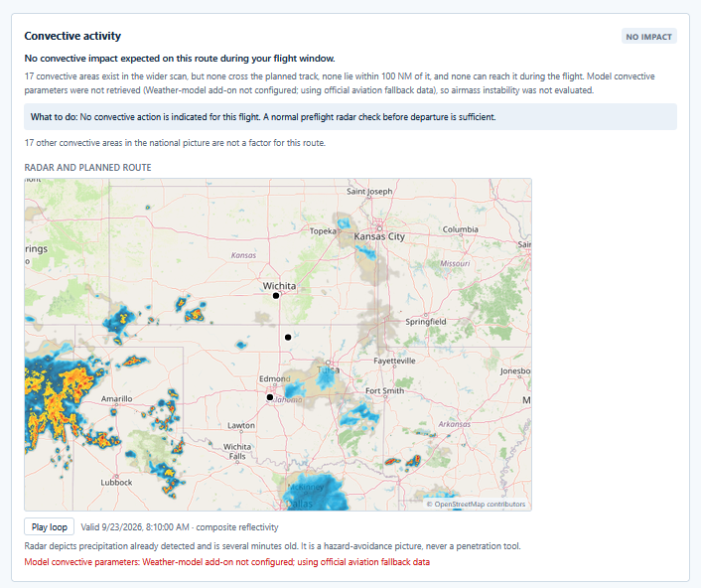
Task: Click the Fort Smith label on map
Action: point(384,390)
